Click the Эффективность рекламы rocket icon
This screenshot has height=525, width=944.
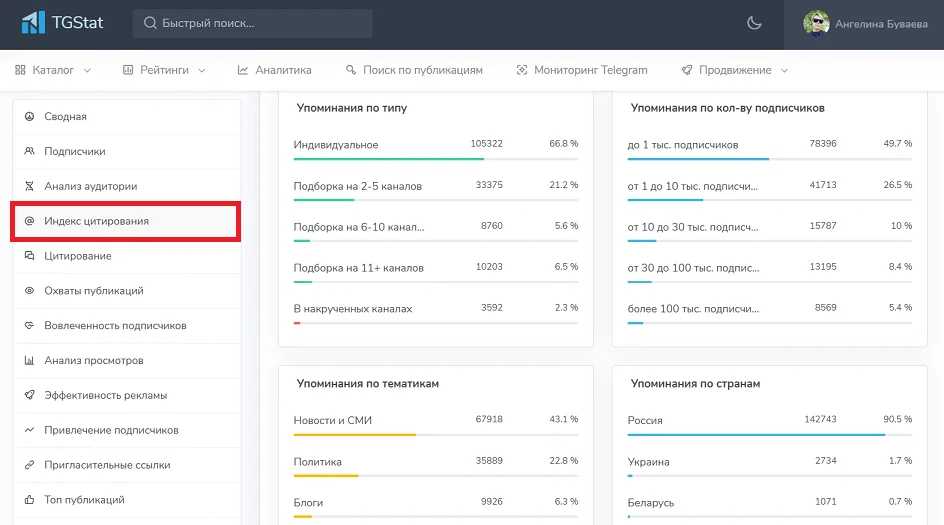click(x=29, y=395)
